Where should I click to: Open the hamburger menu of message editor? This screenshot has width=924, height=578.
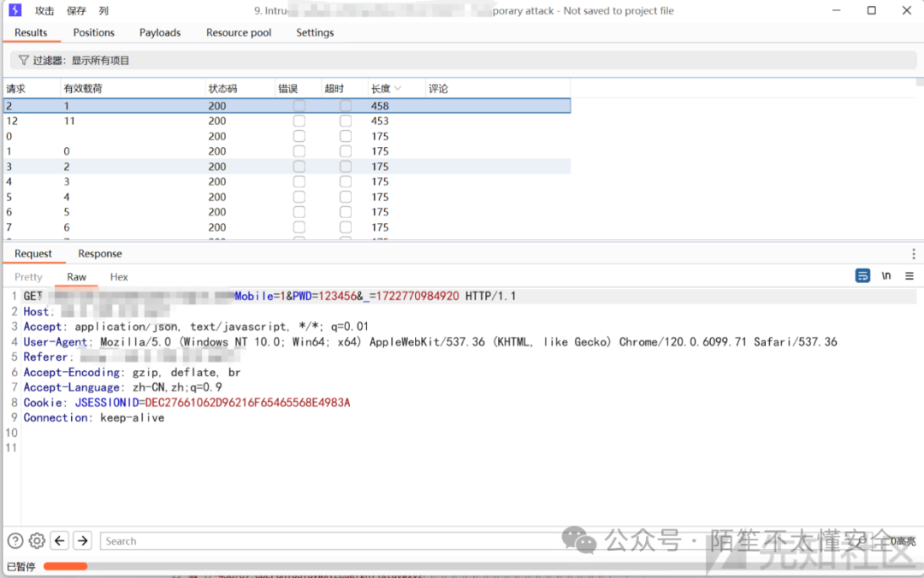click(909, 275)
